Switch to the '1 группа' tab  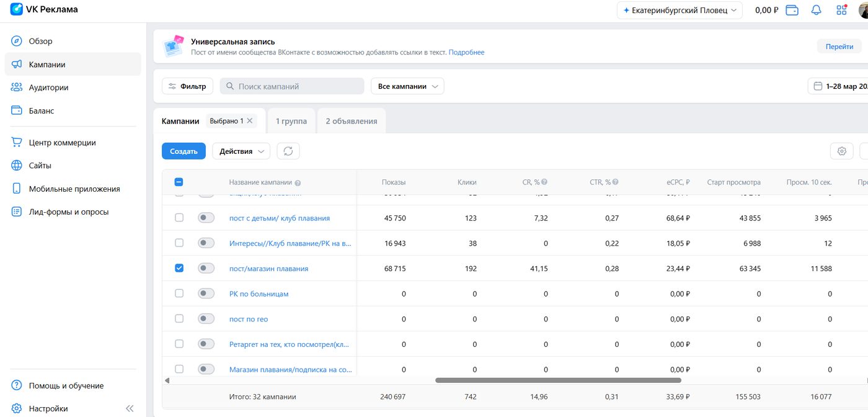coord(291,121)
